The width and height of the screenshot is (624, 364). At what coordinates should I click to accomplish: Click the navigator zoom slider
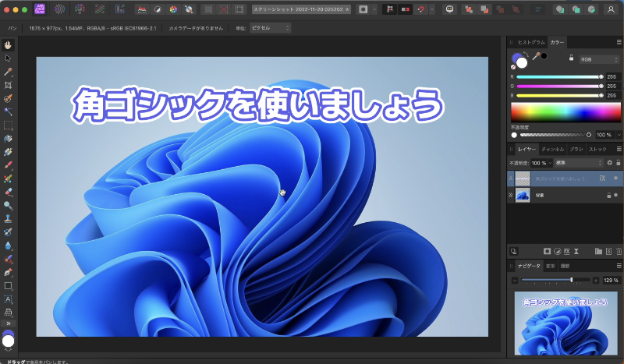(555, 280)
